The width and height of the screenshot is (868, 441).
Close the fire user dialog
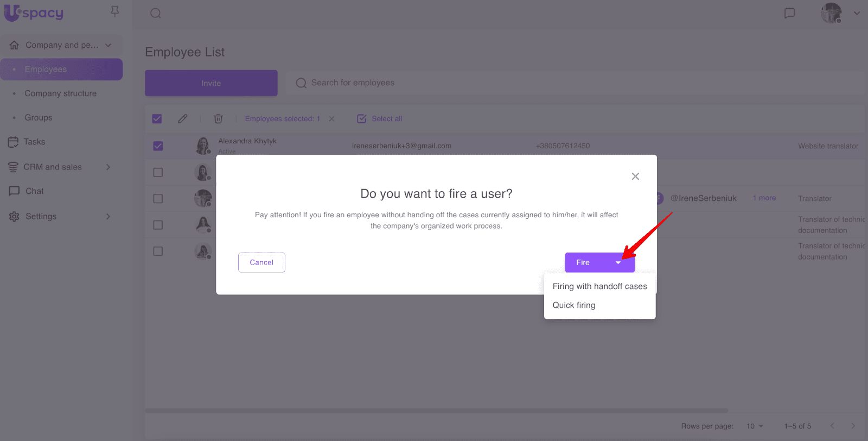pos(635,177)
